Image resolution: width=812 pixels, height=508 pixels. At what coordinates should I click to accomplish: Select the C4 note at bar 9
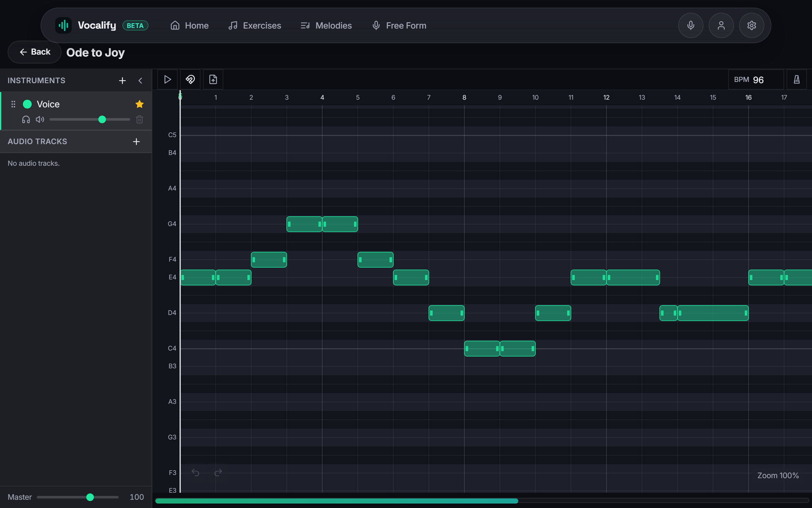point(518,349)
